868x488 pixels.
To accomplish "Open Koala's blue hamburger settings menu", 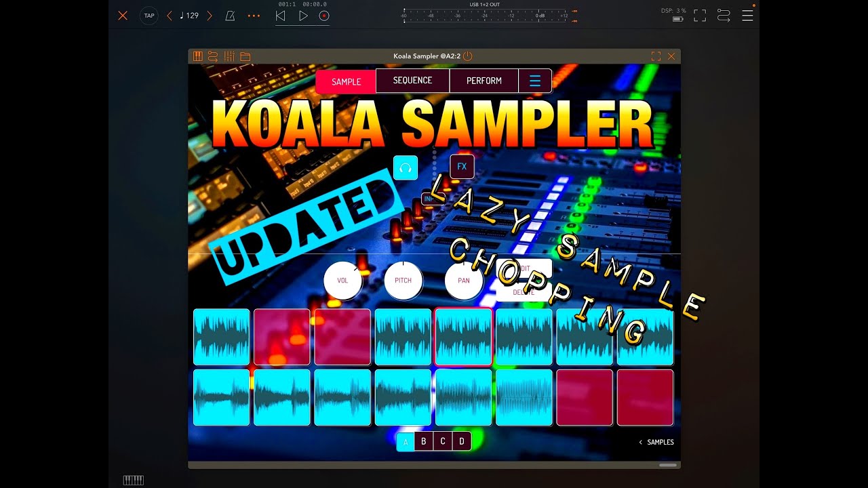I will (535, 81).
